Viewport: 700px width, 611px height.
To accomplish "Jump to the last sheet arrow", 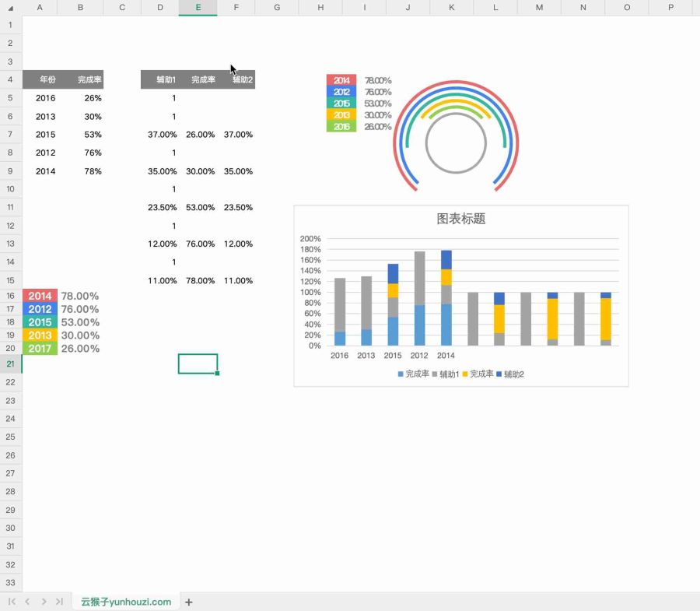I will click(x=59, y=602).
